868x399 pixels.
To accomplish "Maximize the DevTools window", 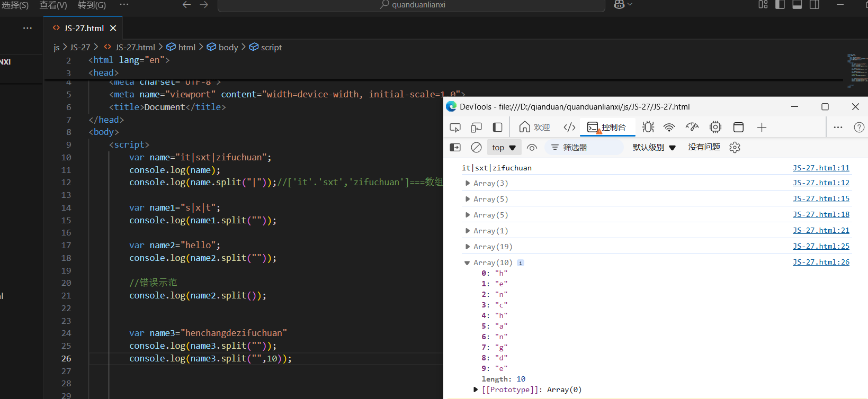I will tap(825, 106).
